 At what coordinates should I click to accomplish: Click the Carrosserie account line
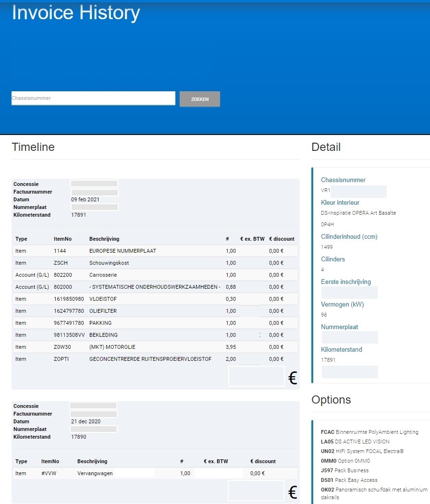coord(103,275)
